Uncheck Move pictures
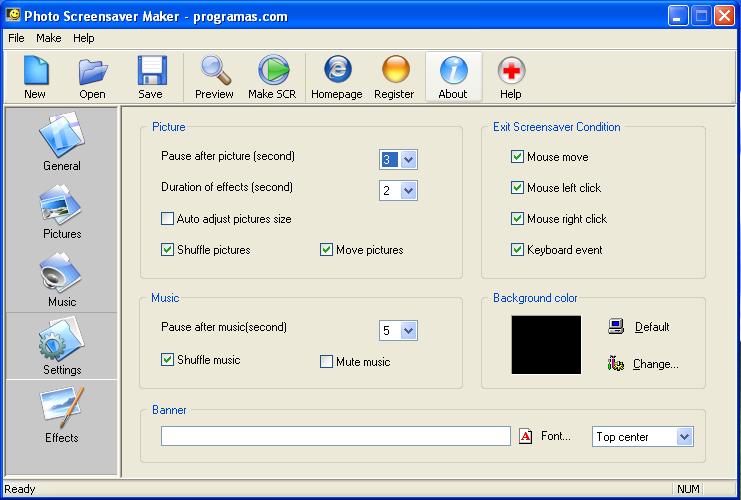The width and height of the screenshot is (741, 500). 326,250
